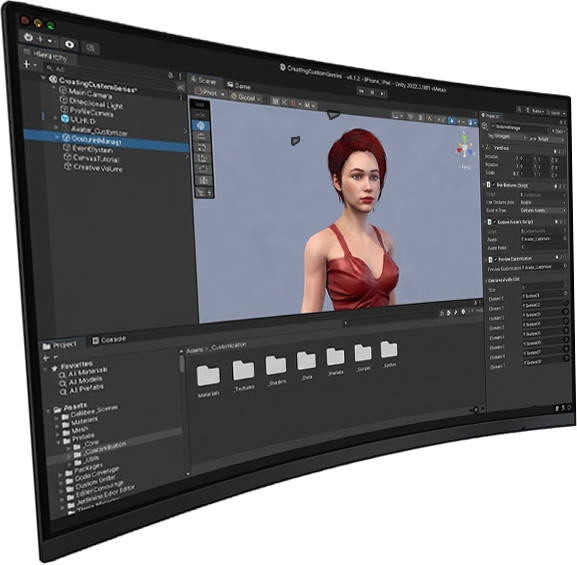The image size is (577, 565).
Task: Open the _Shaders folder in project grid
Action: 276,365
